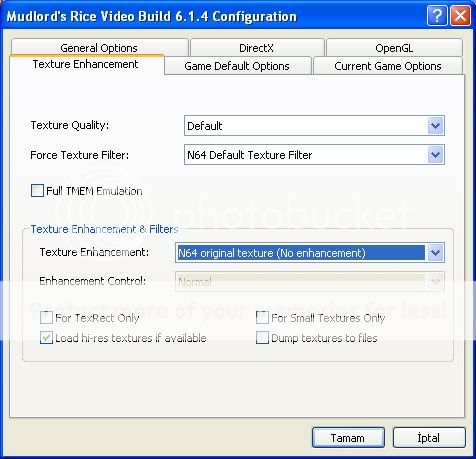Click the disabled Enhancement Control combo box
Viewport: 476px width, 459px height.
(x=310, y=282)
